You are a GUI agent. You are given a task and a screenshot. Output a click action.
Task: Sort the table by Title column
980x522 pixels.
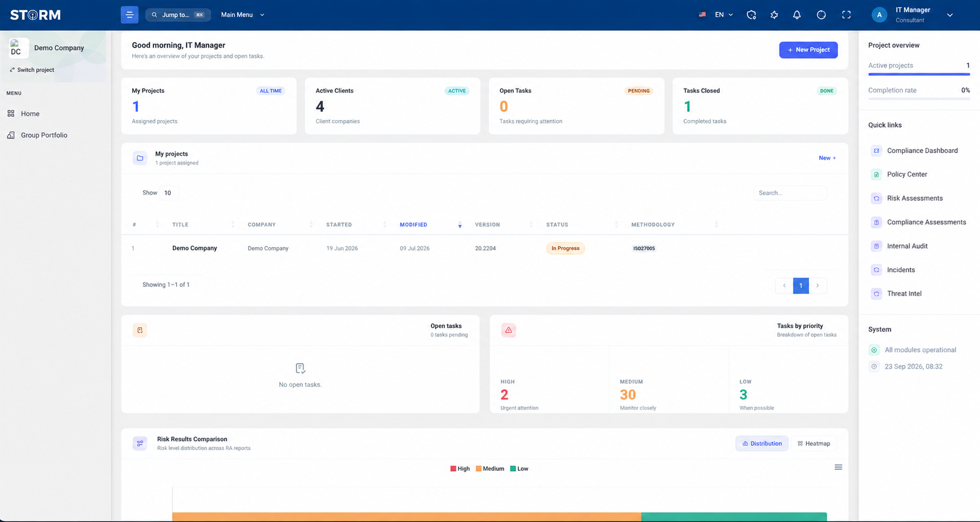pos(203,225)
